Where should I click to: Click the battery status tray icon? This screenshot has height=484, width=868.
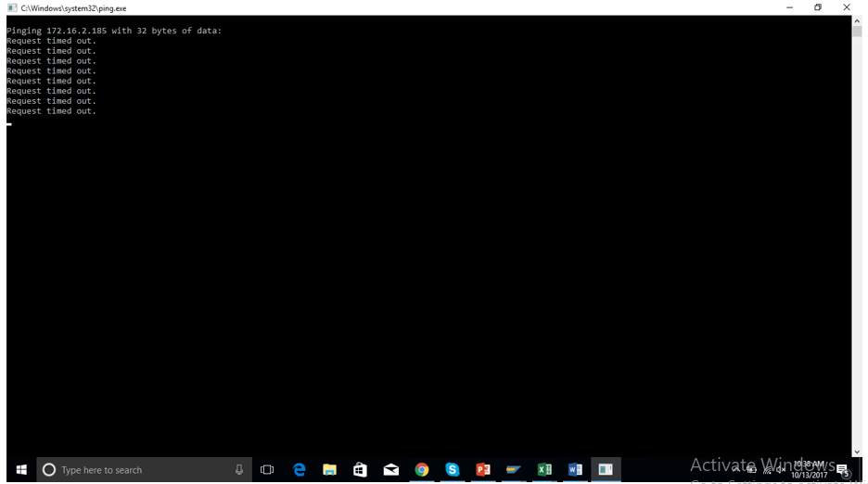(751, 469)
